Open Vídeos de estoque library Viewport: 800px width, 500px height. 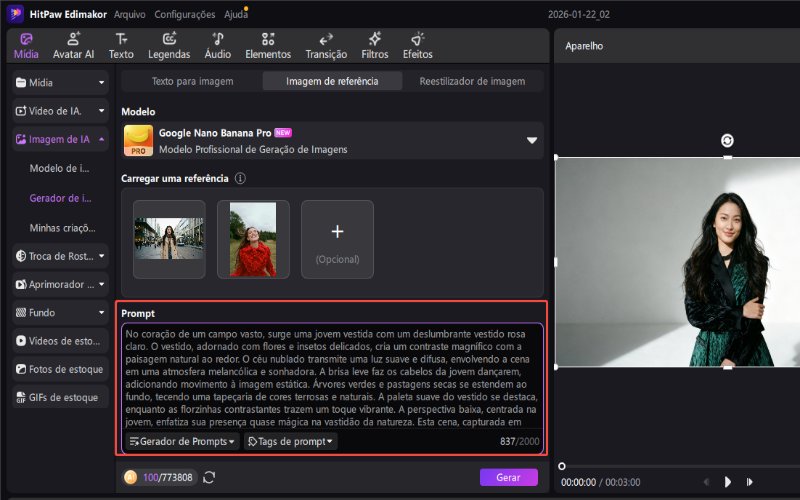click(x=60, y=341)
